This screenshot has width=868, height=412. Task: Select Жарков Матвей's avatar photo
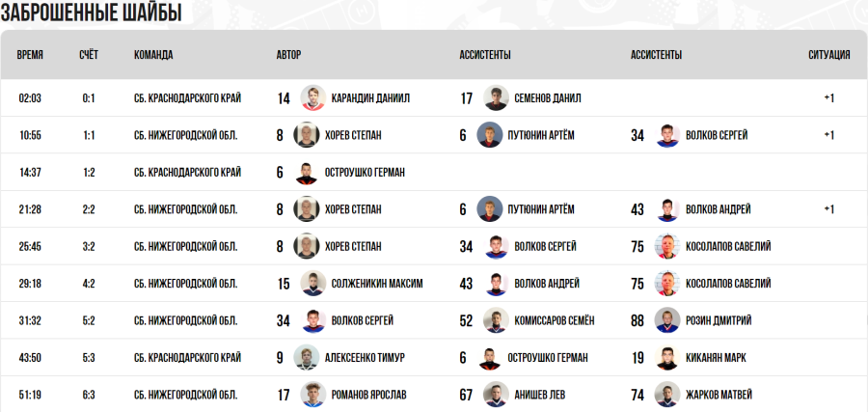pyautogui.click(x=666, y=394)
